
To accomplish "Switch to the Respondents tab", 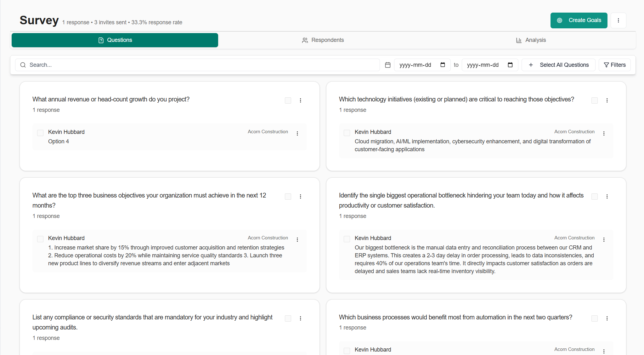I will point(323,40).
